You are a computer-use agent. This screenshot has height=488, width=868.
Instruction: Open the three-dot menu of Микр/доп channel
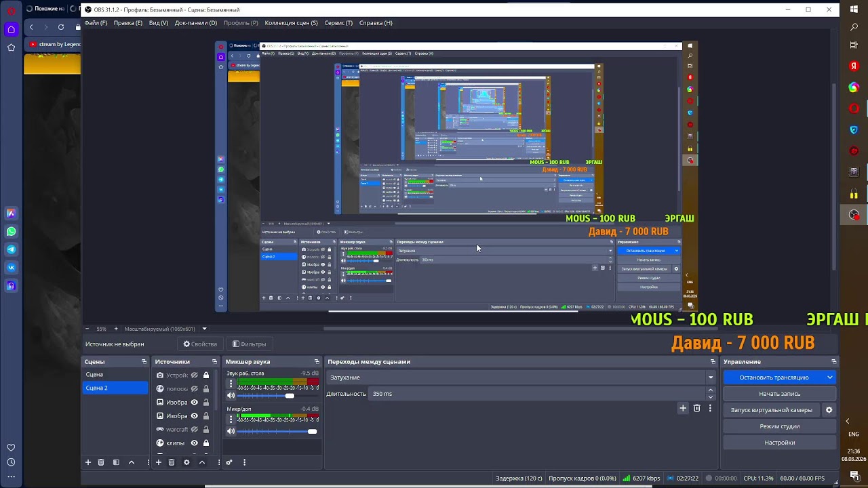(231, 419)
